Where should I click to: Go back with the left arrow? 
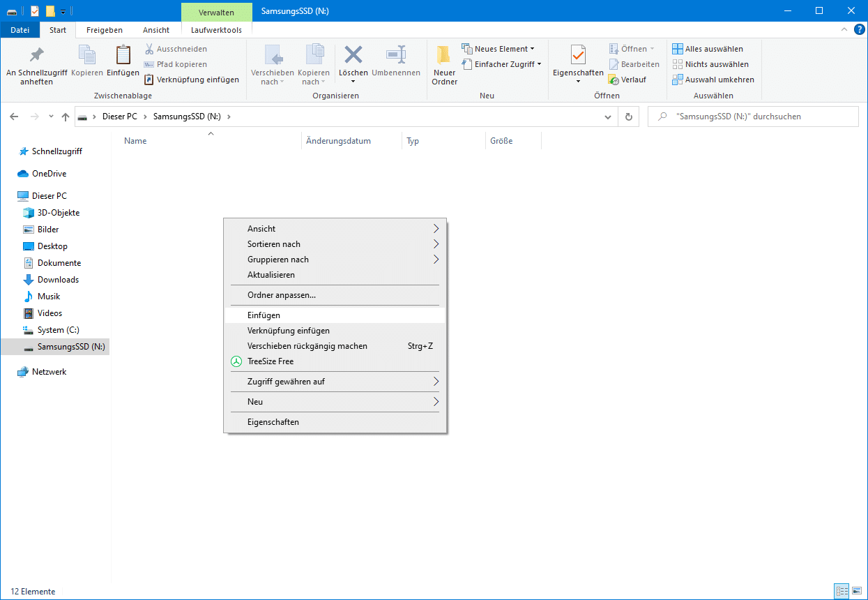(x=14, y=117)
